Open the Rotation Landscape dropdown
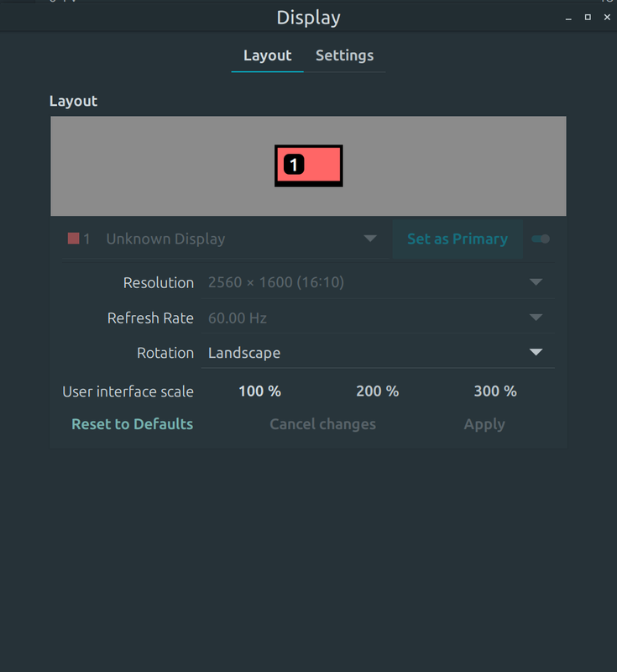Image resolution: width=617 pixels, height=672 pixels. pos(378,352)
